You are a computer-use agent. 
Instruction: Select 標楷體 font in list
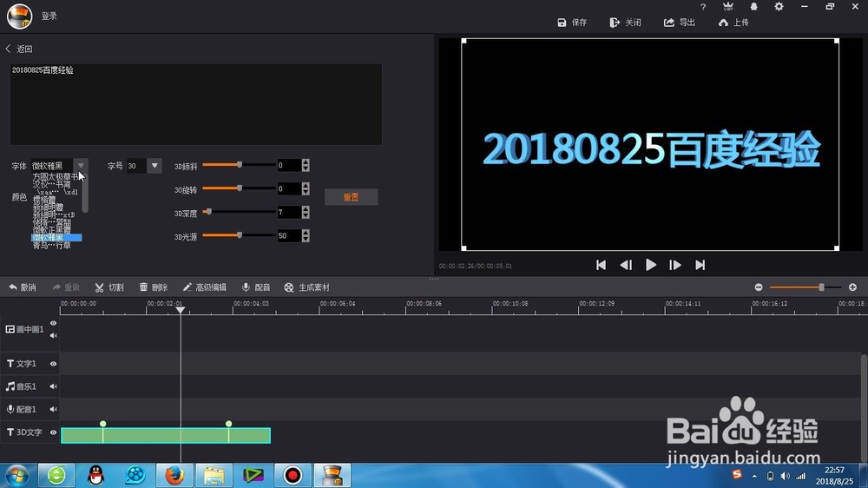click(44, 199)
